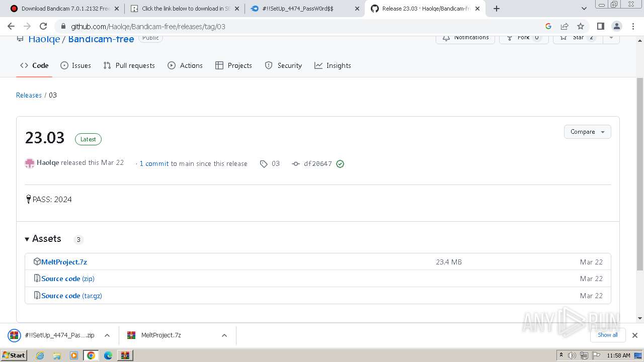Expand the tab search dropdown
Screen dimensions: 644x362
584,9
